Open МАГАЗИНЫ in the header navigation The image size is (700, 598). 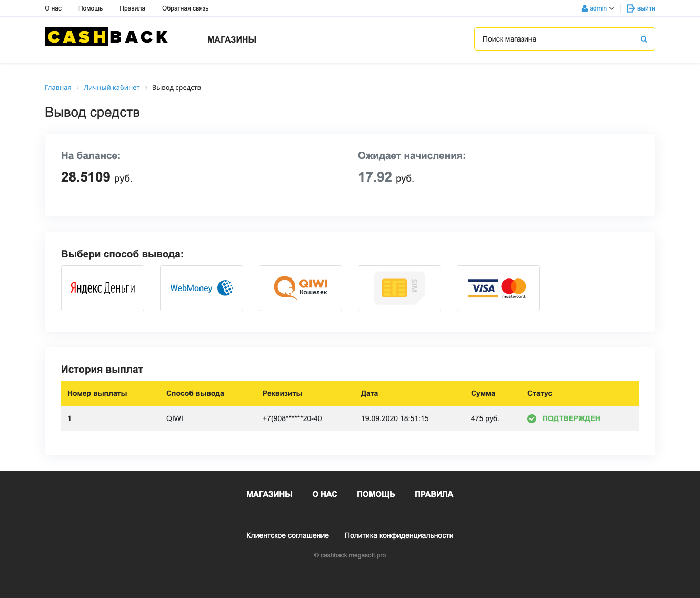(x=232, y=40)
